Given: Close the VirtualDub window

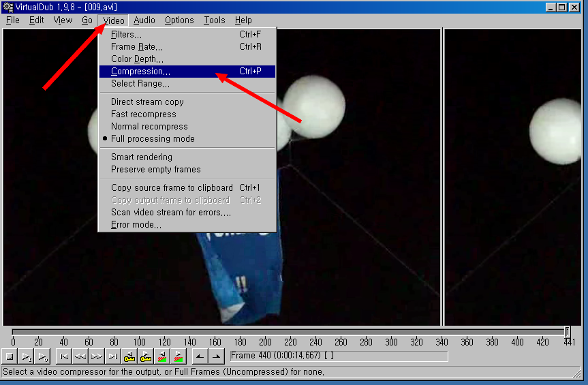Looking at the screenshot, I should click(574, 7).
